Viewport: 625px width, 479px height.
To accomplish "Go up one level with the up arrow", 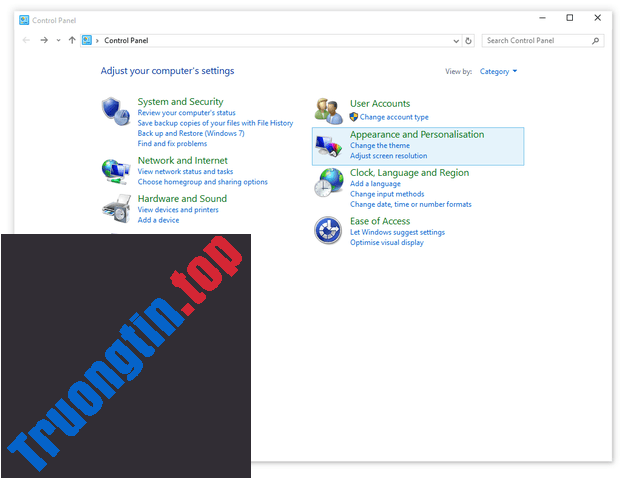I will [72, 40].
